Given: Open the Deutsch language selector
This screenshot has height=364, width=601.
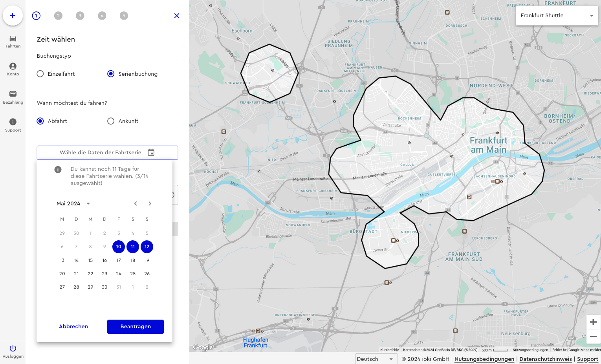Looking at the screenshot, I should coord(375,359).
